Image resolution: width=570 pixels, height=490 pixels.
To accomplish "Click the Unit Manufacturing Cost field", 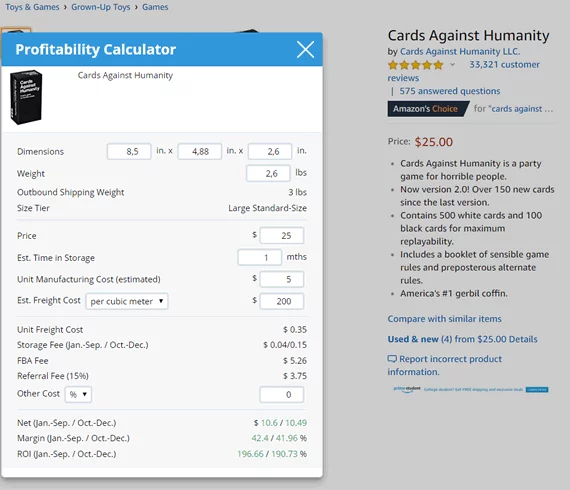I will coord(282,279).
